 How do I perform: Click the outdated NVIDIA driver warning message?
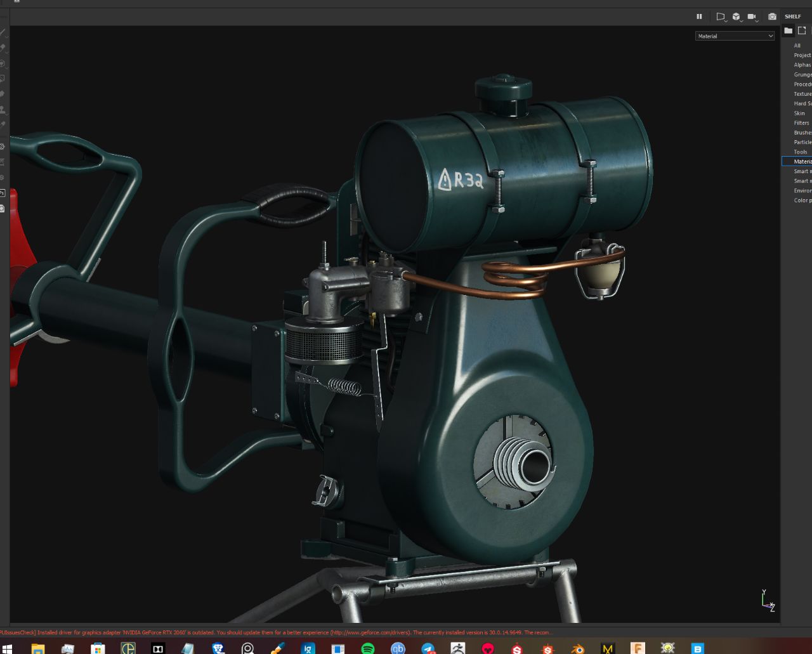coord(276,632)
